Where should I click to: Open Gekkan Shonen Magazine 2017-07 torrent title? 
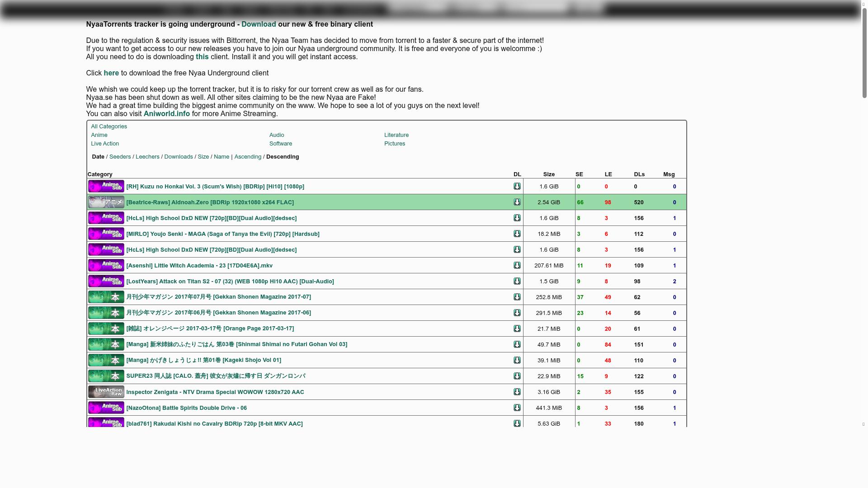[x=218, y=297]
